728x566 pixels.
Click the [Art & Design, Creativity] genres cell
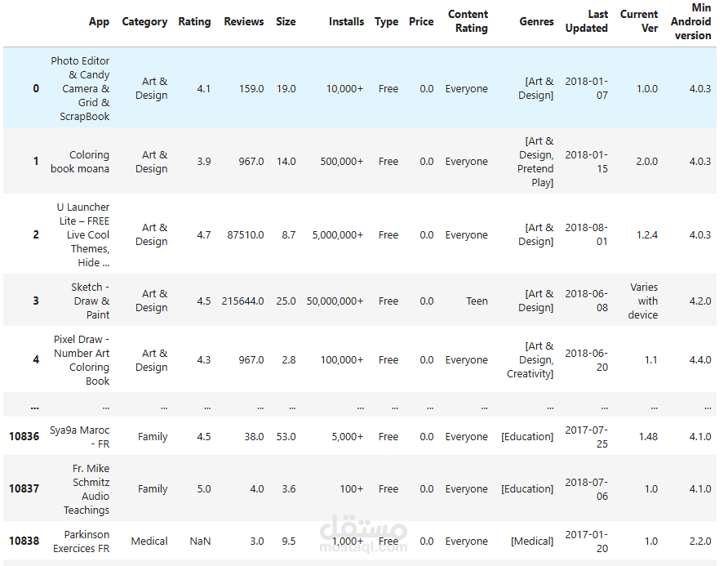coord(530,359)
